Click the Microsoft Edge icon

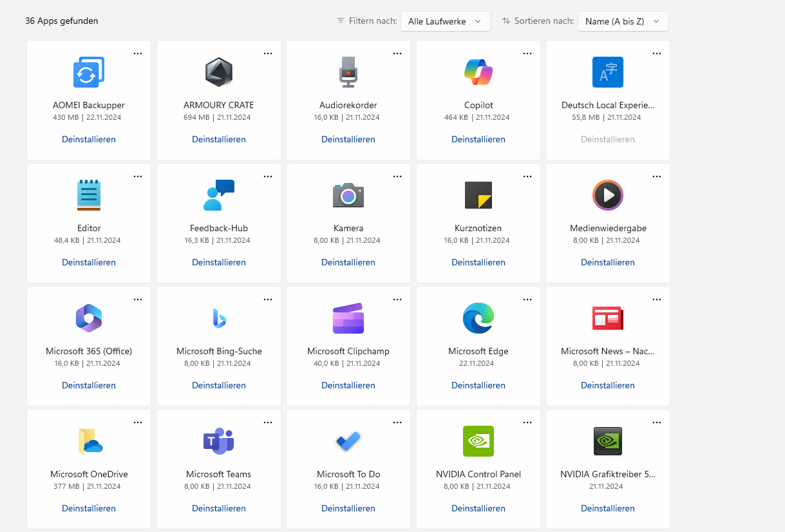pos(478,318)
